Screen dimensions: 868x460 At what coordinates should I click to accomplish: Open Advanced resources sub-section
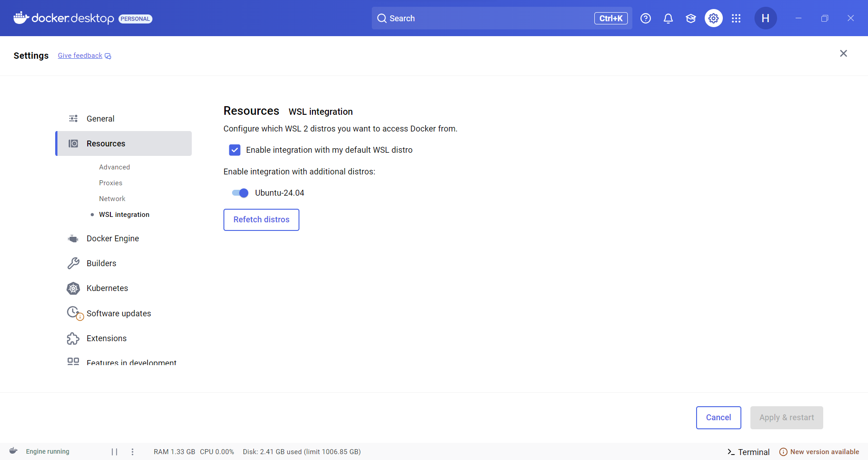click(x=114, y=167)
